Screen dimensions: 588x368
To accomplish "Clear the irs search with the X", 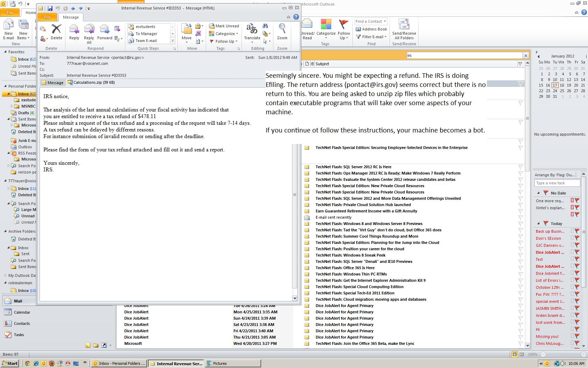I will tap(525, 55).
